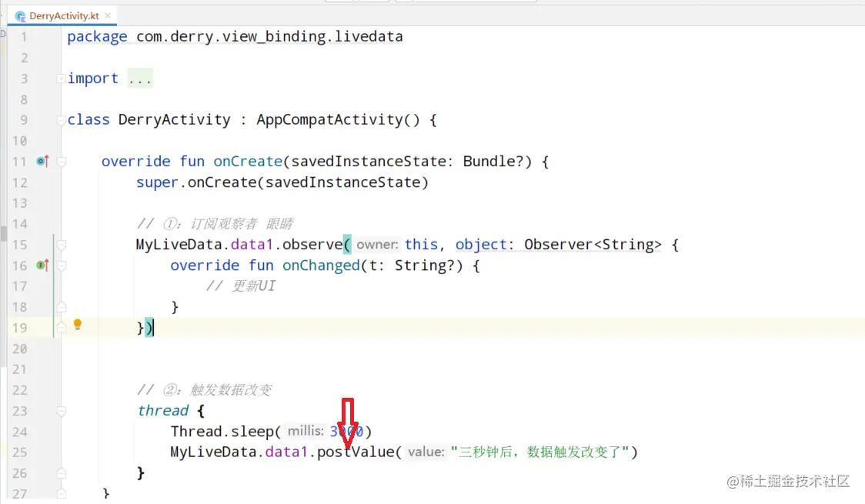Click the 'millis:' parameter hint
The width and height of the screenshot is (865, 504).
click(306, 431)
